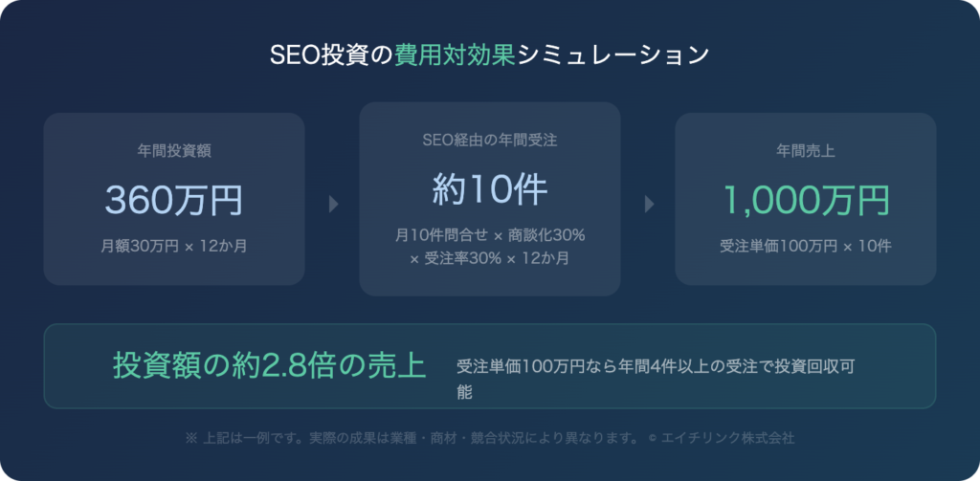The image size is (980, 481).
Task: Click the © symbol before エイチリンク株式会社
Action: [652, 439]
